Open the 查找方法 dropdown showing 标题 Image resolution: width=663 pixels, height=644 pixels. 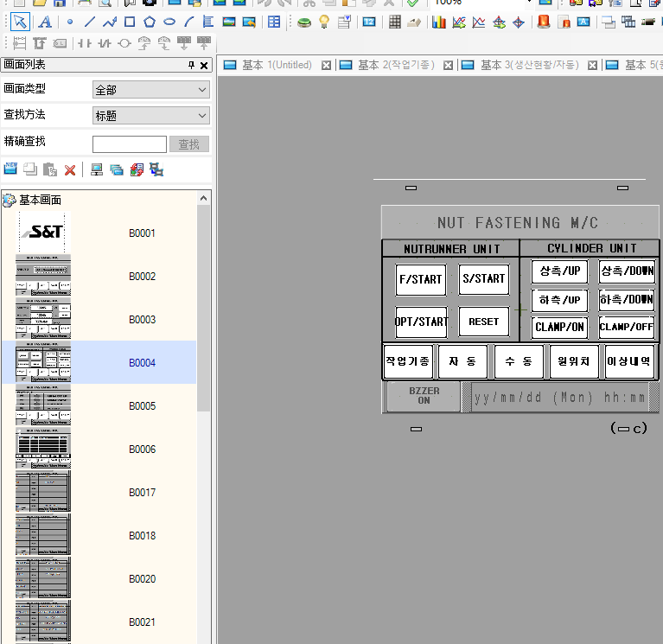click(151, 116)
